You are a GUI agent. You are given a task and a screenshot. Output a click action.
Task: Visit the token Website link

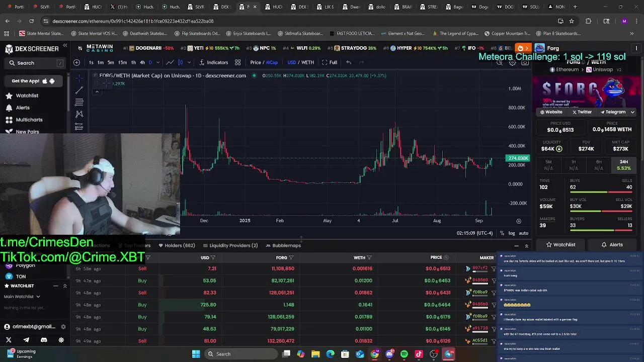click(551, 112)
